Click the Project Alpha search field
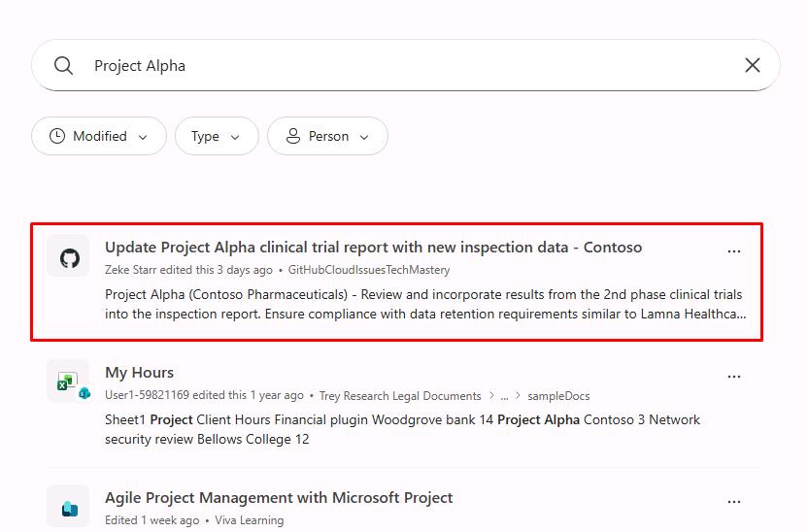Screen dimensions: 808x532 coord(406,65)
